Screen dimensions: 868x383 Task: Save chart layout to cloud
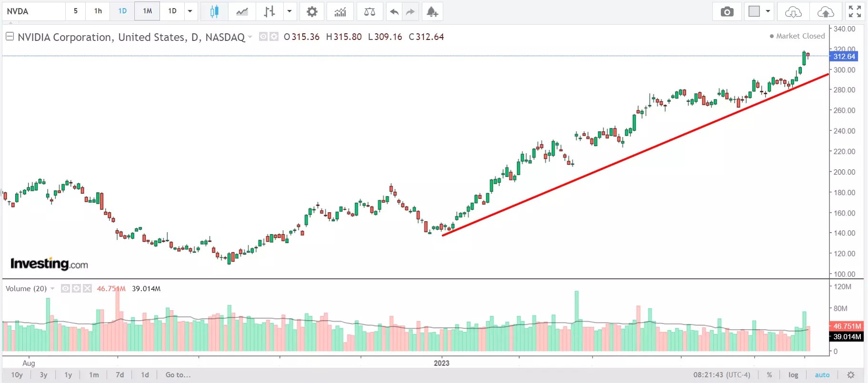point(826,11)
